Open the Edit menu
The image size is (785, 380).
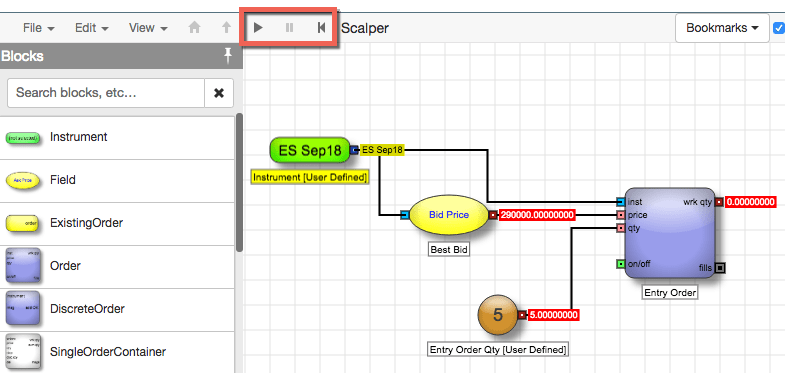(92, 28)
